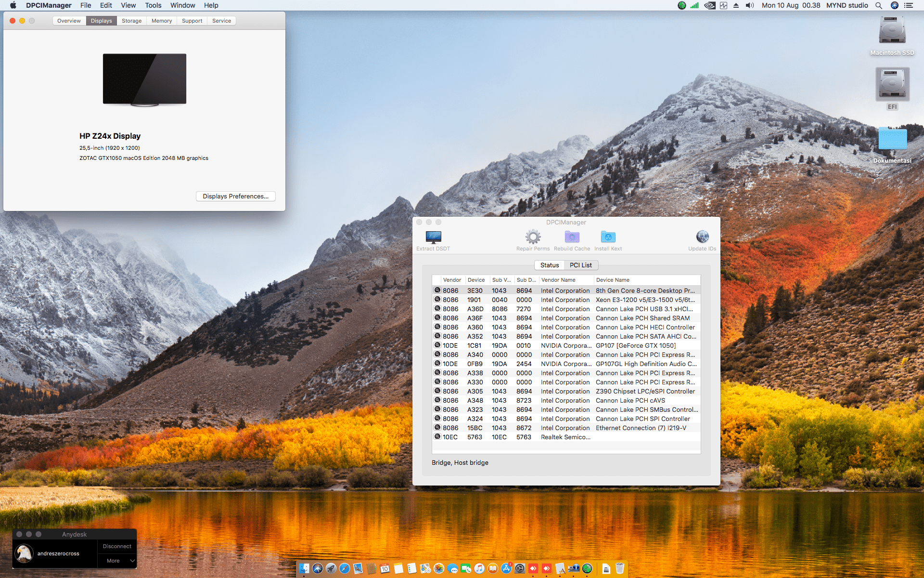Open Messages from the Dock
Screen dimensions: 924x578
coord(452,568)
